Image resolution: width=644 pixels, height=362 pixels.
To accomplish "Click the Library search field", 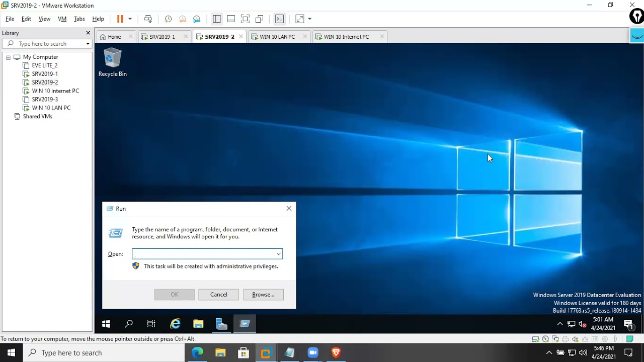I will 47,44.
